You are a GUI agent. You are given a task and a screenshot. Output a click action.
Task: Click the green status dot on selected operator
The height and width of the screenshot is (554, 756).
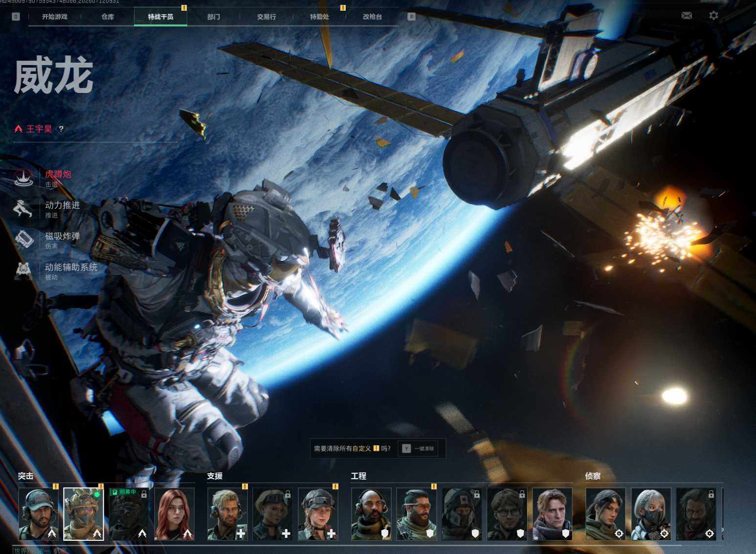tap(97, 494)
